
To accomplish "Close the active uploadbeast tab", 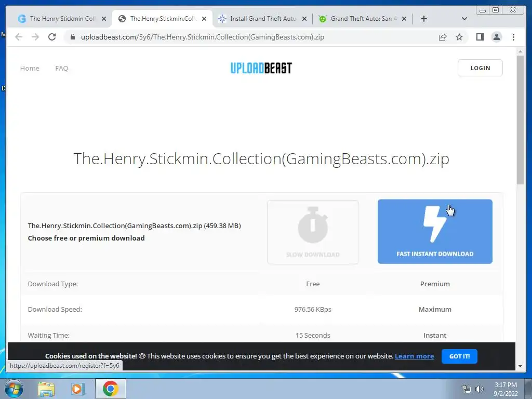I will pyautogui.click(x=204, y=19).
